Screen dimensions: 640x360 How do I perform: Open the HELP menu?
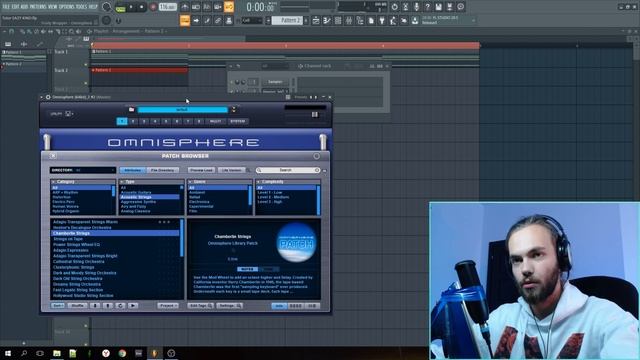[x=93, y=7]
